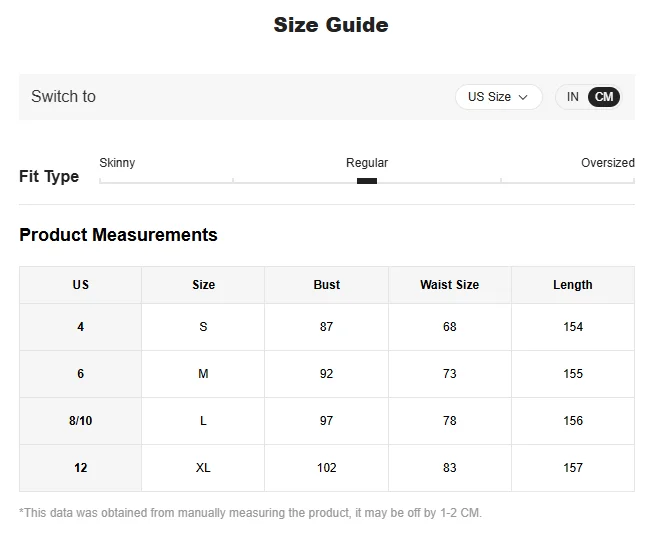Select the CM unit option

point(604,97)
